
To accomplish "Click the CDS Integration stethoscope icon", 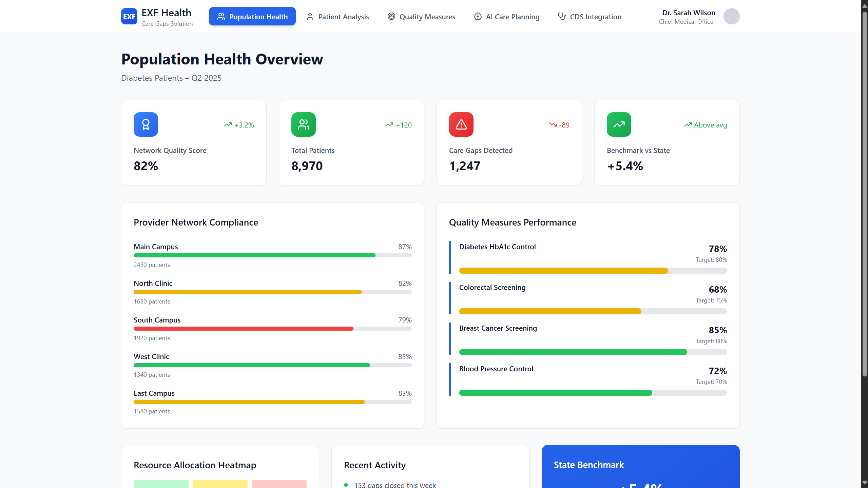I will [562, 16].
